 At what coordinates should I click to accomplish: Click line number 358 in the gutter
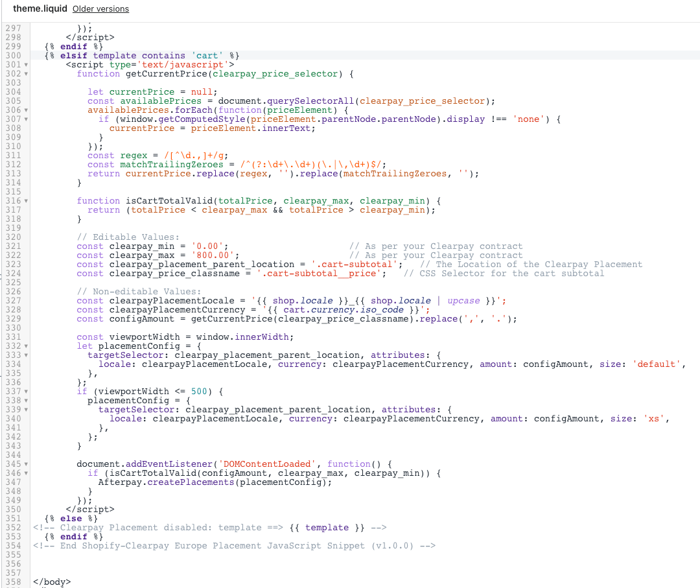pyautogui.click(x=14, y=582)
